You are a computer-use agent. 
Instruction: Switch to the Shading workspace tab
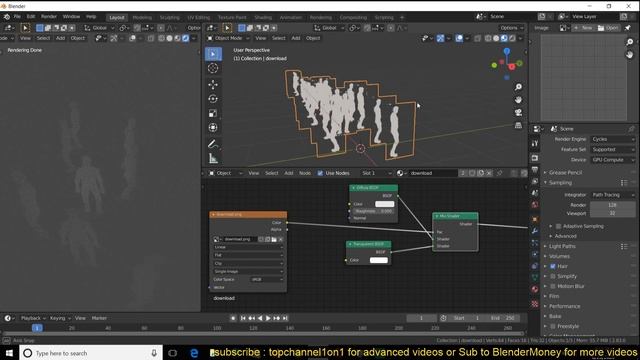[263, 18]
